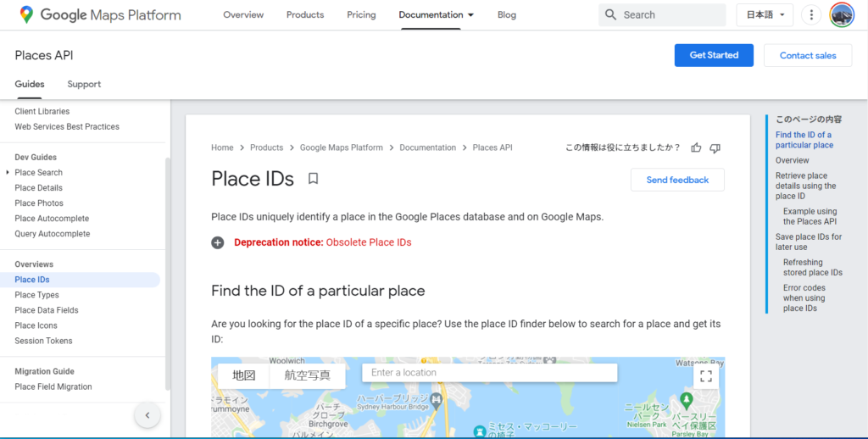The height and width of the screenshot is (439, 868).
Task: Switch to the Support tab
Action: click(x=84, y=84)
